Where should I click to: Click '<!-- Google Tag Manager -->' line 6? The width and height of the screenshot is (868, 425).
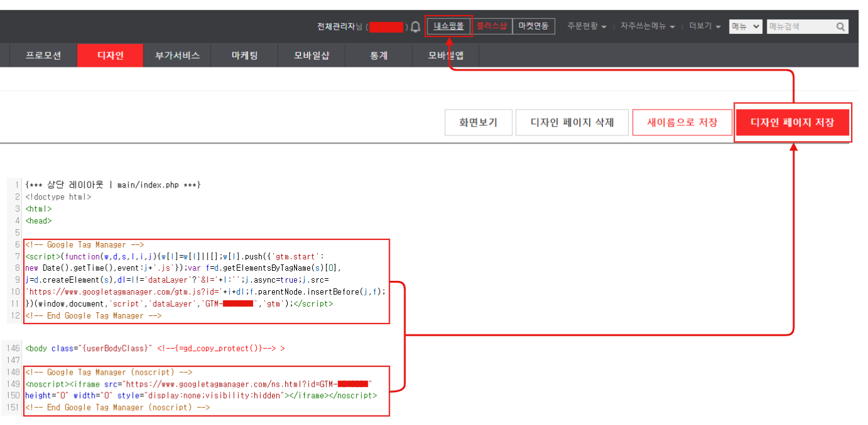pos(85,244)
